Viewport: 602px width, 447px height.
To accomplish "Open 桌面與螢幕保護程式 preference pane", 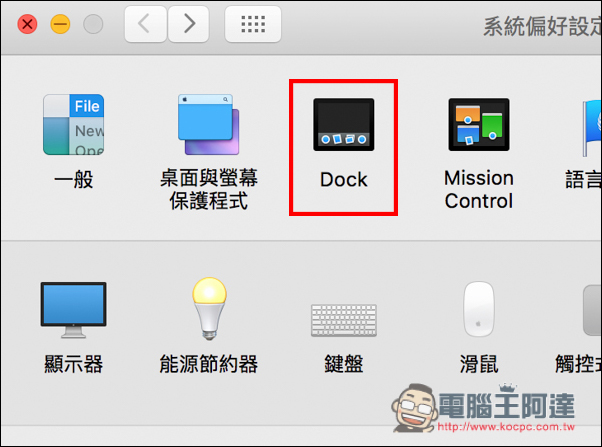I will click(x=208, y=125).
